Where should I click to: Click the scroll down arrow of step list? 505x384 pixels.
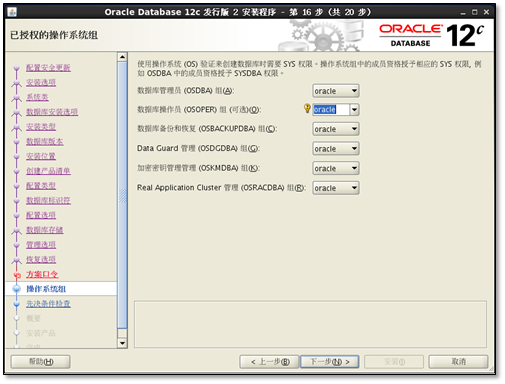(x=122, y=343)
